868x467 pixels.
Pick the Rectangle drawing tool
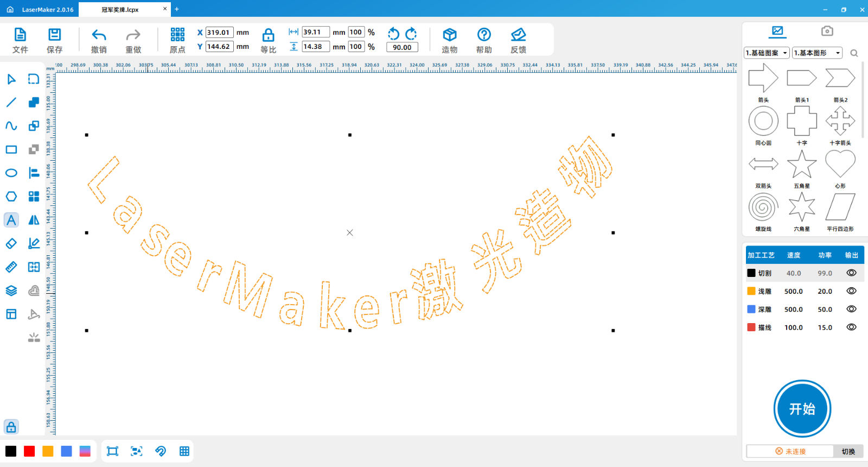(11, 149)
